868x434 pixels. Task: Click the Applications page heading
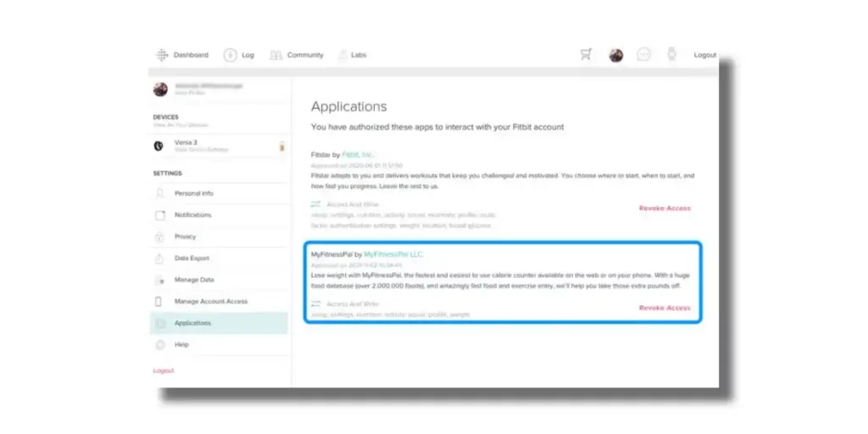click(348, 106)
